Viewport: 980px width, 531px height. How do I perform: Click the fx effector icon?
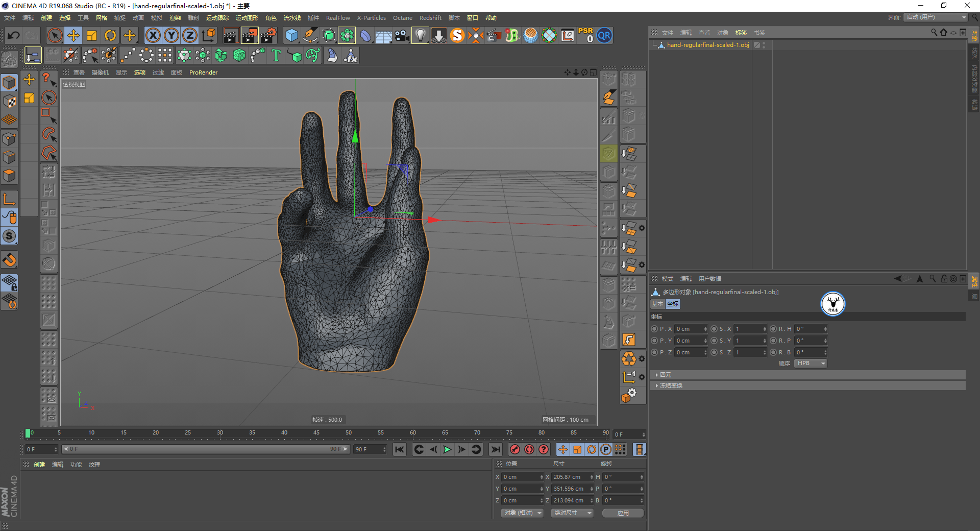(x=351, y=55)
